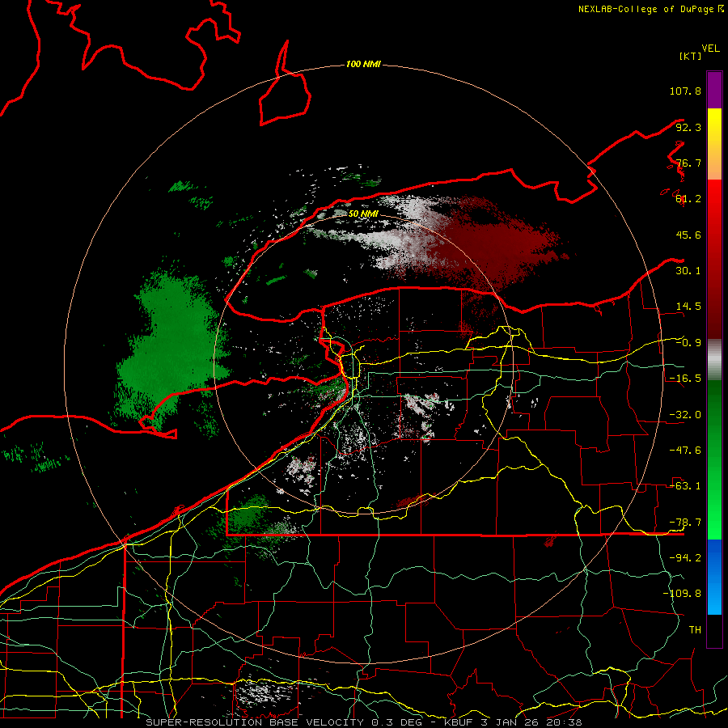The image size is (728, 728).
Task: Click the 50 NMI range ring label
Action: [363, 214]
